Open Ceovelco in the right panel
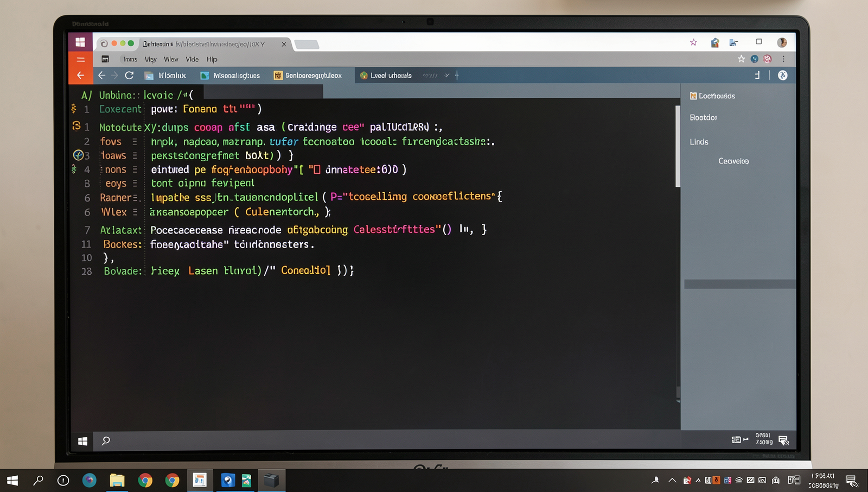Screen dimensions: 868x492 (733, 161)
